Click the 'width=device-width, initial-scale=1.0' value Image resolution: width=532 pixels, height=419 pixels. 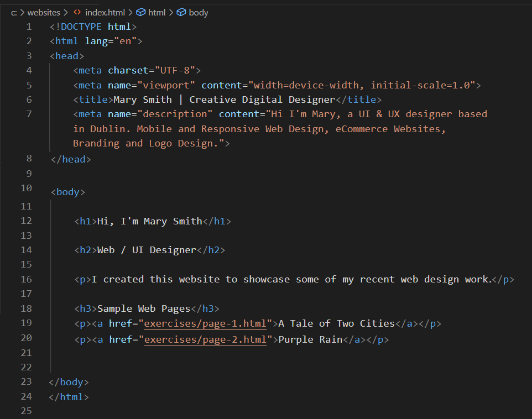click(362, 85)
